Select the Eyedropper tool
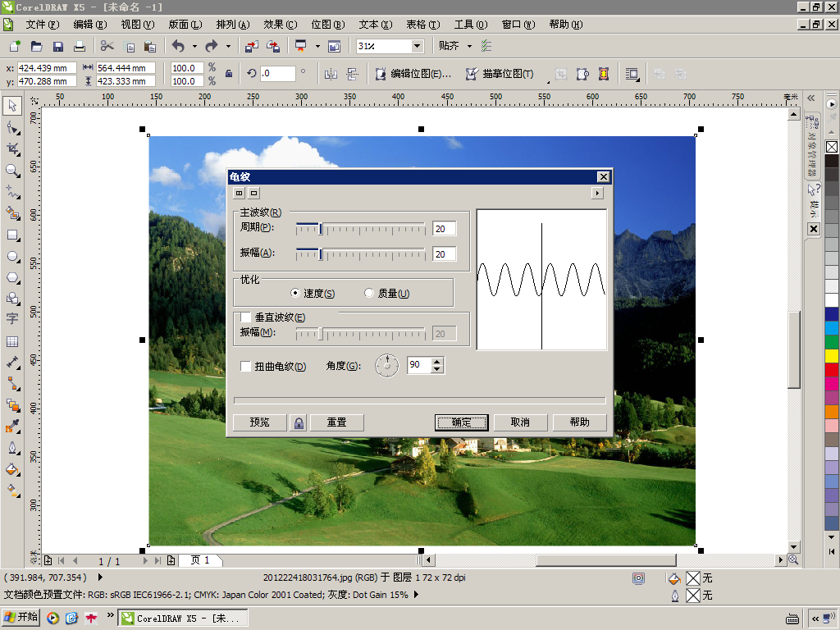The height and width of the screenshot is (630, 840). (12, 427)
